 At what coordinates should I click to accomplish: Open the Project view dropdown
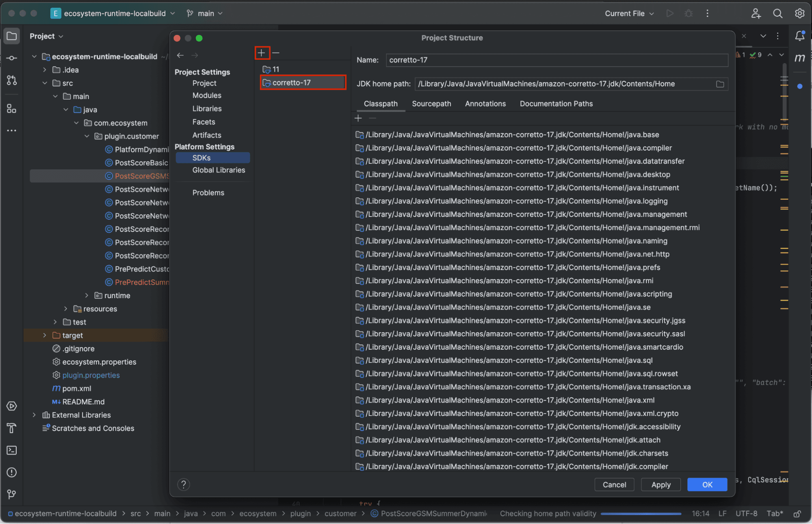tap(46, 36)
